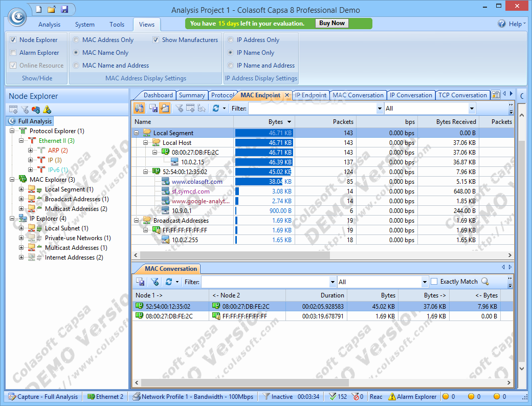Select the IP Explorer (4) node
This screenshot has height=406, width=532.
pos(48,219)
